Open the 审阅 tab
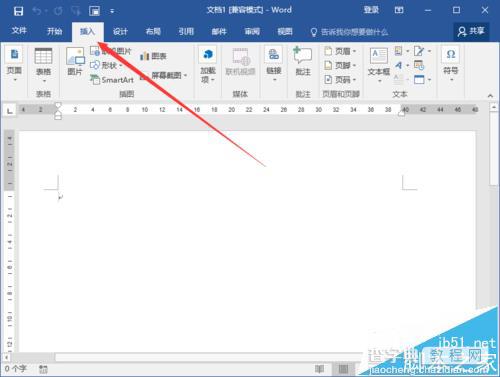The height and width of the screenshot is (377, 500). pos(252,32)
